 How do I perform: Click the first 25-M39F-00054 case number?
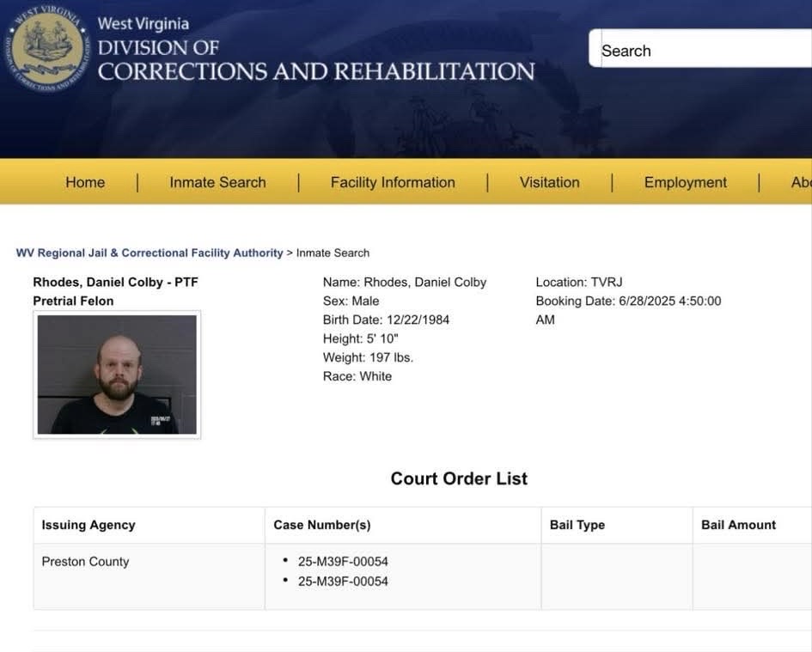(343, 562)
